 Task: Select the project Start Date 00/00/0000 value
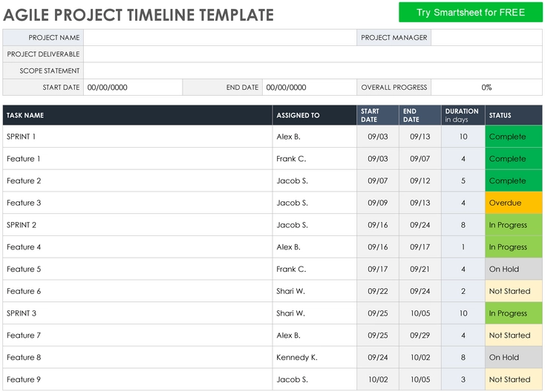coord(133,88)
